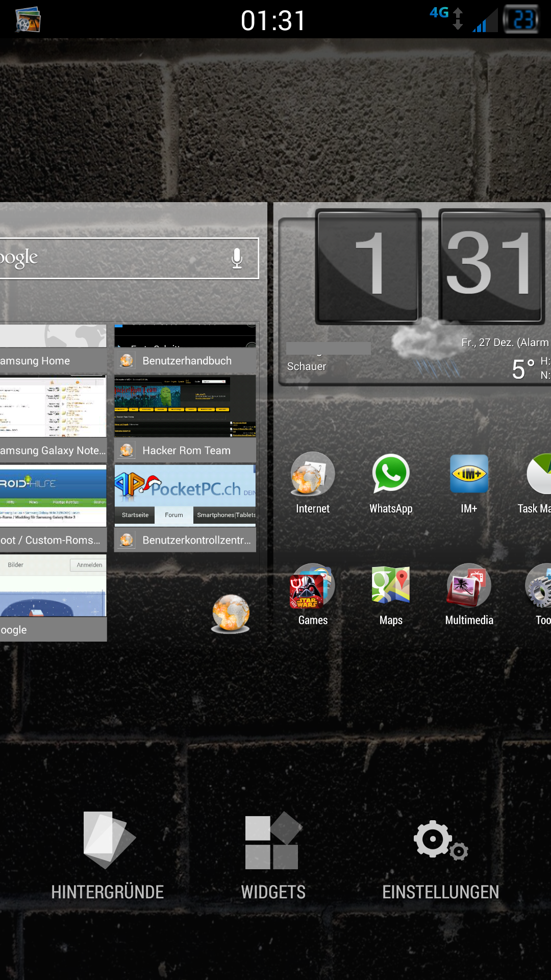This screenshot has height=980, width=551.
Task: Open the Root / Custom-Roms bookmark
Action: (53, 540)
